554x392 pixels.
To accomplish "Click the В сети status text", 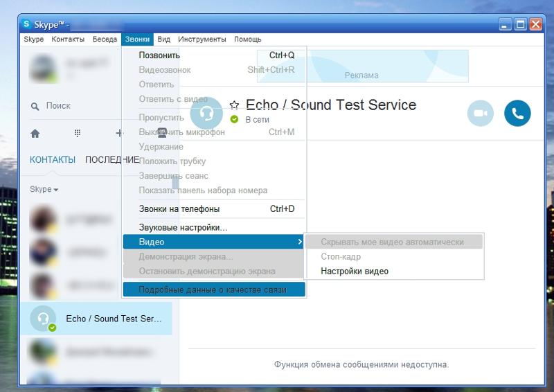I will (257, 120).
